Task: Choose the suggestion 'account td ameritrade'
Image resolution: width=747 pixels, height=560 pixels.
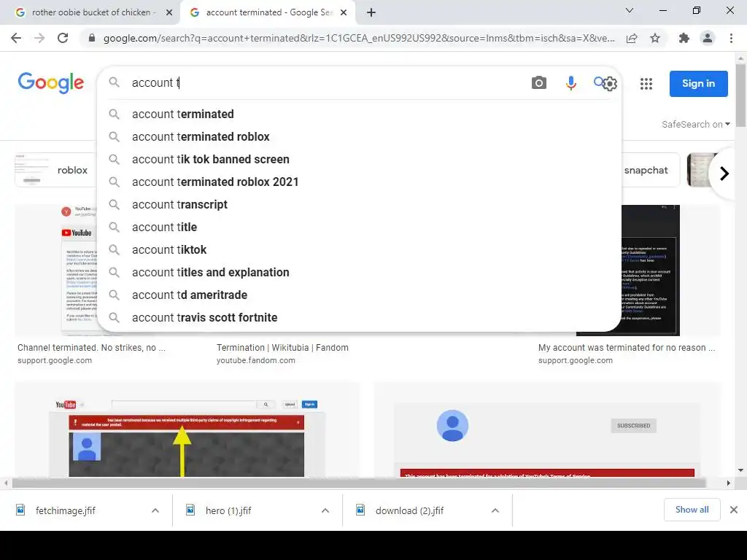Action: coord(359,295)
